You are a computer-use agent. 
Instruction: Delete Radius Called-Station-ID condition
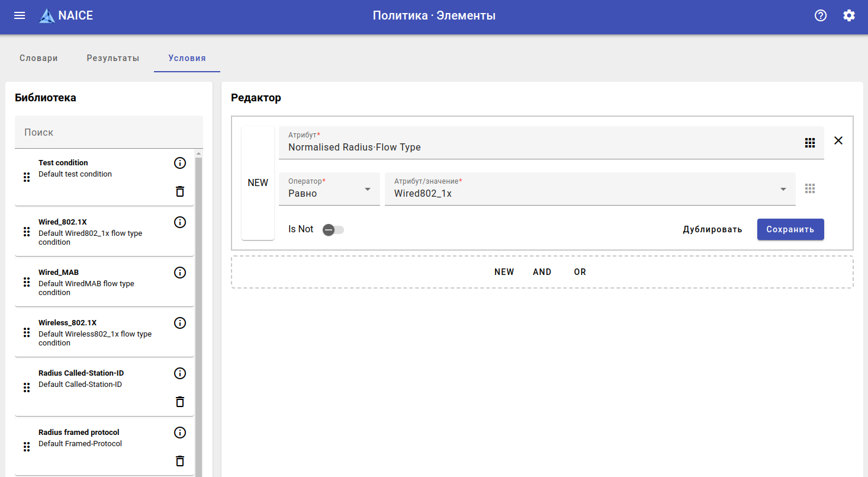tap(180, 402)
